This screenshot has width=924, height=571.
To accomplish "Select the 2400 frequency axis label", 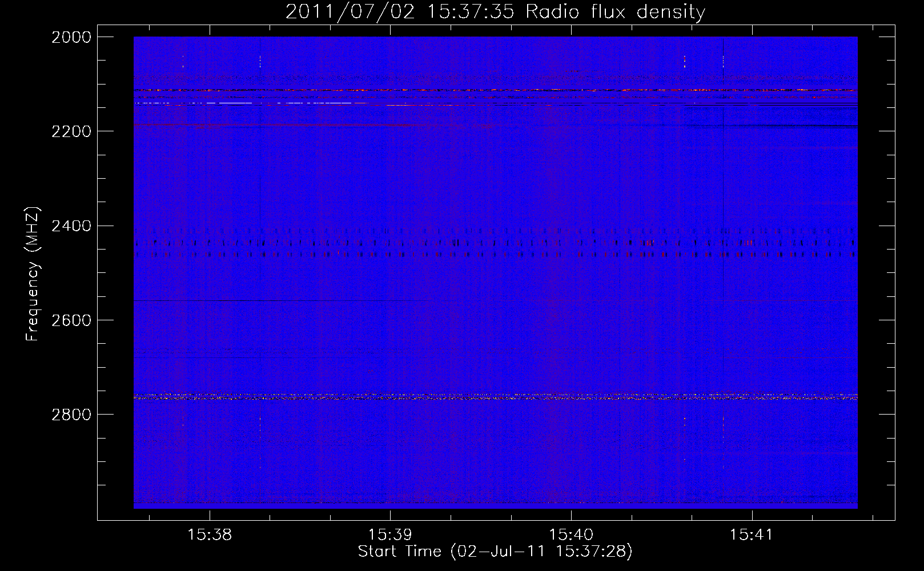I will click(x=71, y=226).
